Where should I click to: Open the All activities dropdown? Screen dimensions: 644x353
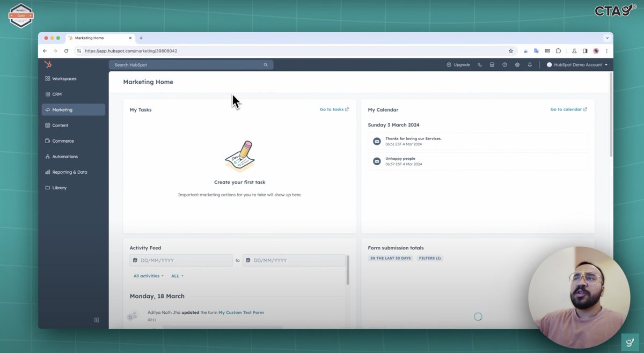tap(149, 276)
